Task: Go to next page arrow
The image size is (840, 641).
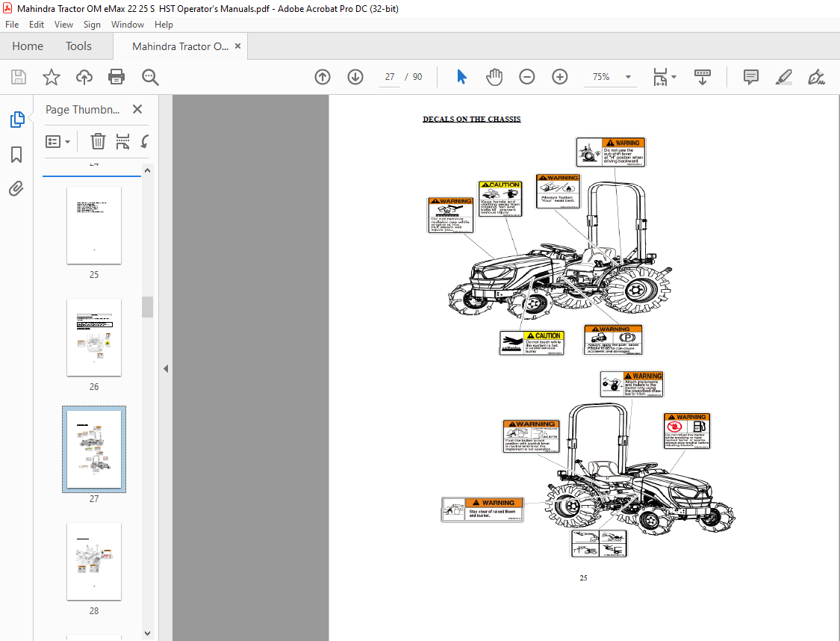Action: pos(355,77)
